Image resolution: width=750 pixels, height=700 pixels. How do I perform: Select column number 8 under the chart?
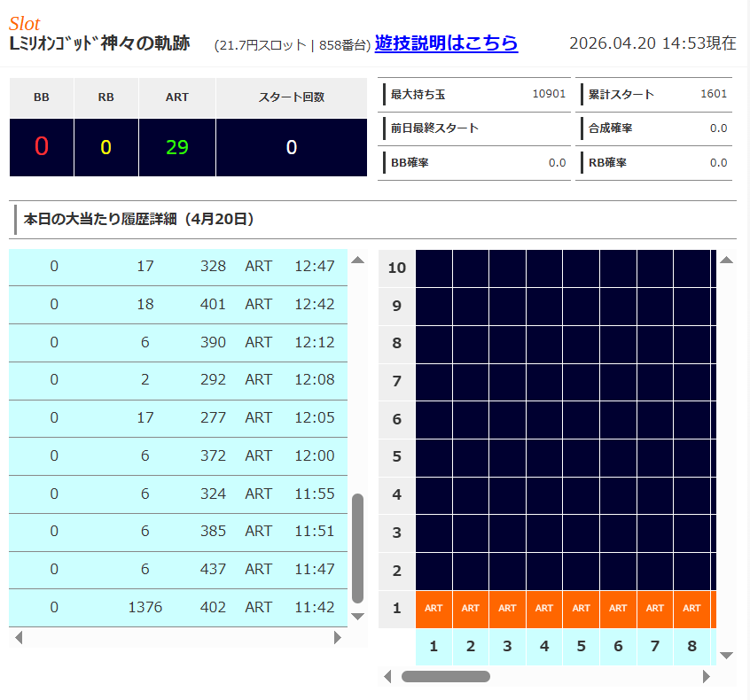691,647
